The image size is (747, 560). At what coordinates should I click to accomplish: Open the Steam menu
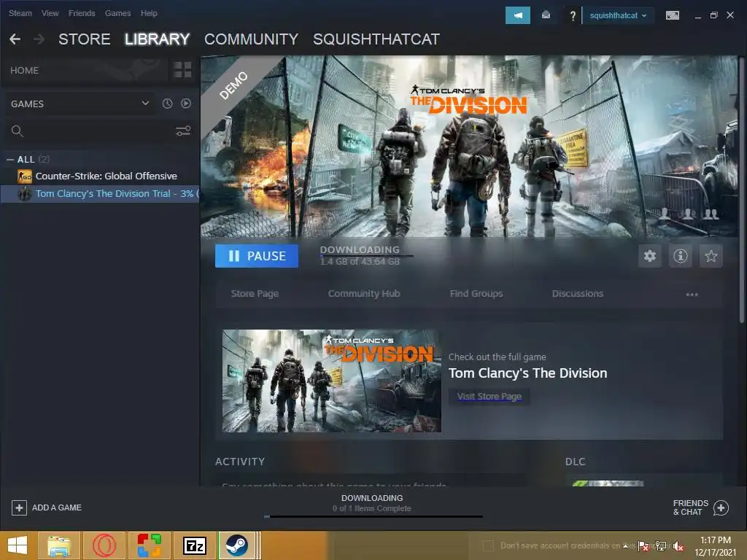tap(20, 13)
